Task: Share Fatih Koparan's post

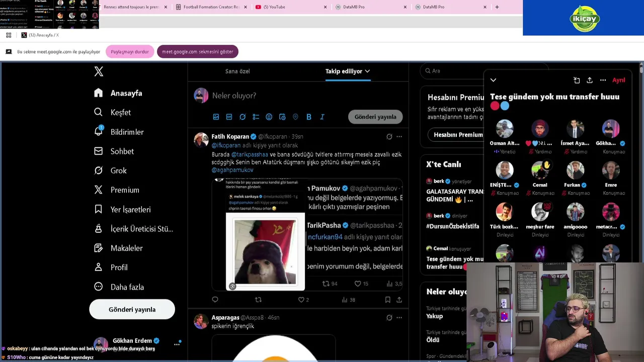Action: point(399,300)
